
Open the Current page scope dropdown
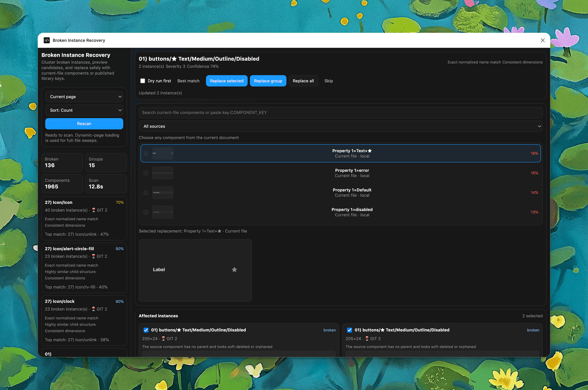point(84,97)
